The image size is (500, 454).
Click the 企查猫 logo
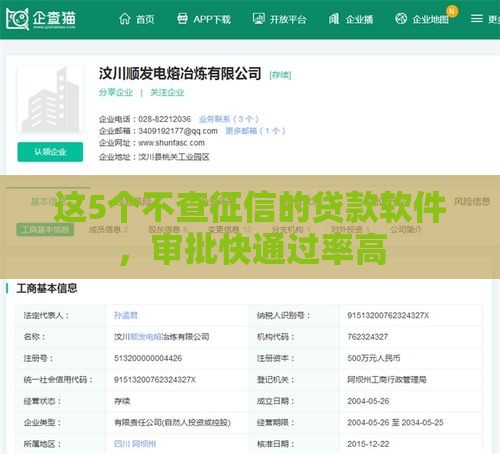41,19
